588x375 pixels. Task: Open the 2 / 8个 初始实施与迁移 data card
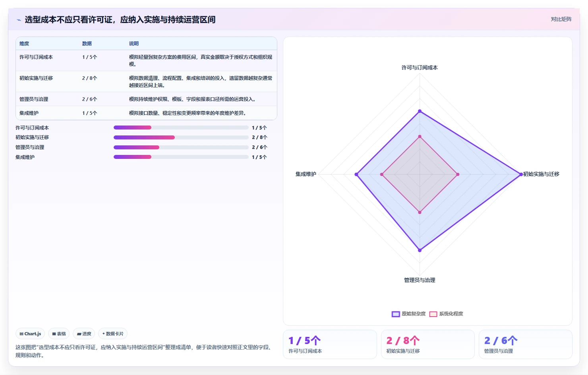[x=428, y=344]
